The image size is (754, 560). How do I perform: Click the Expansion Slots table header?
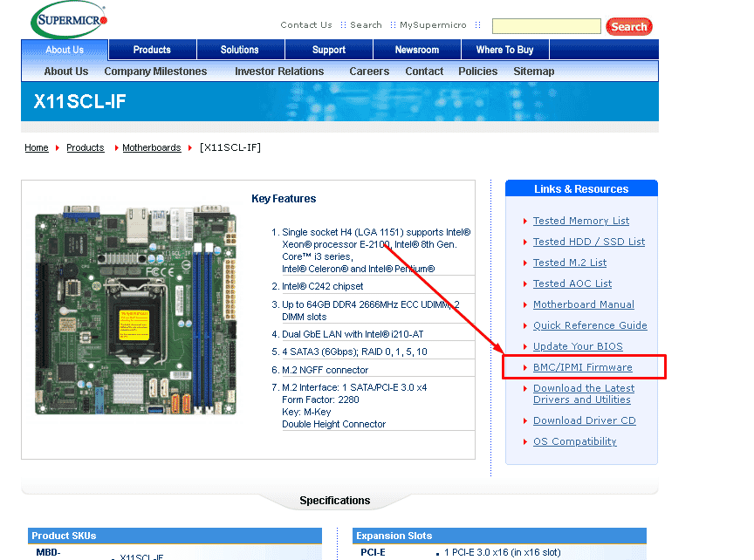tap(499, 536)
